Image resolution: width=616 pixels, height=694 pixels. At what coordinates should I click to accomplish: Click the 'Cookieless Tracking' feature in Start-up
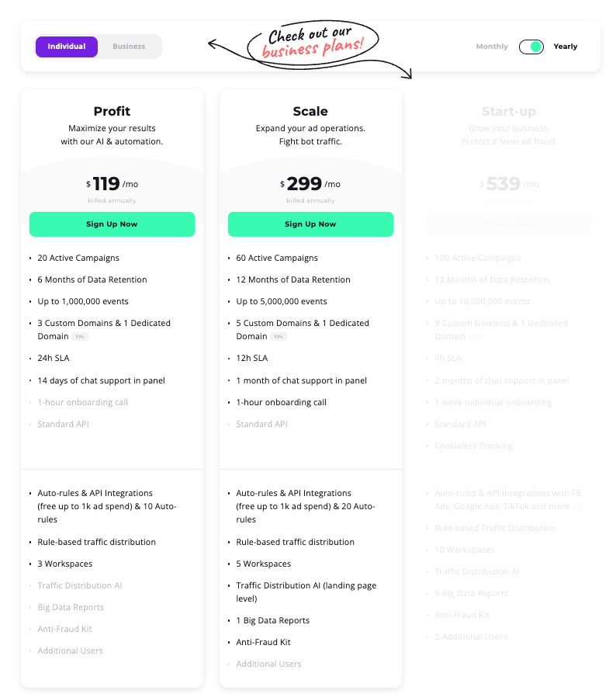tap(473, 446)
